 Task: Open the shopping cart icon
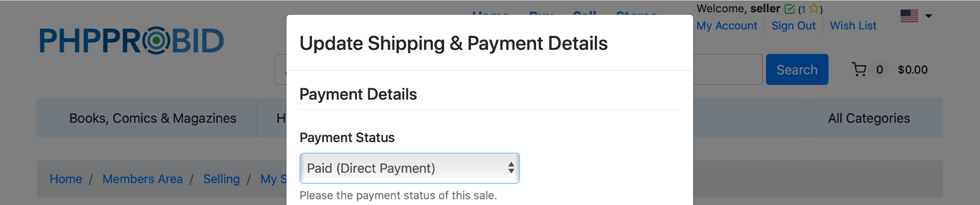coord(859,69)
